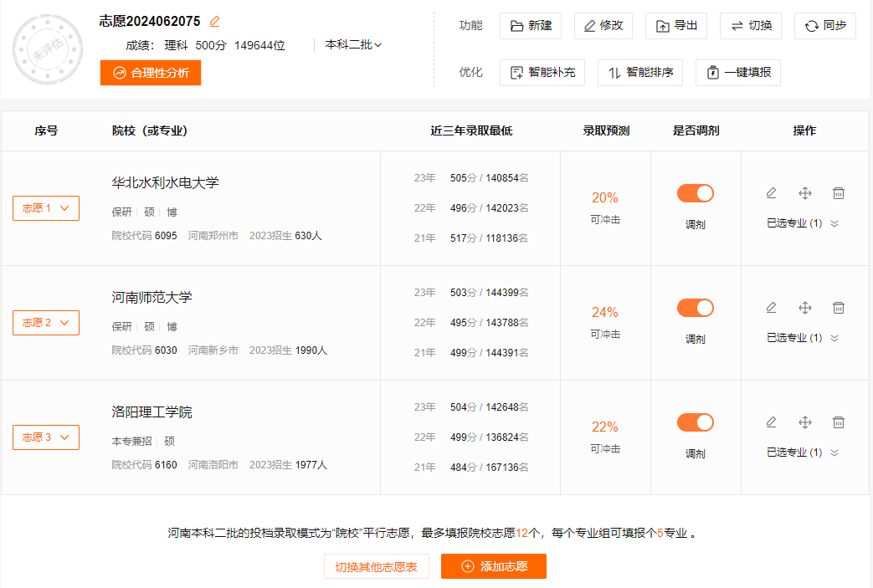Delete the 洛阳理工学院 row with trash icon
The image size is (873, 588).
click(x=839, y=422)
